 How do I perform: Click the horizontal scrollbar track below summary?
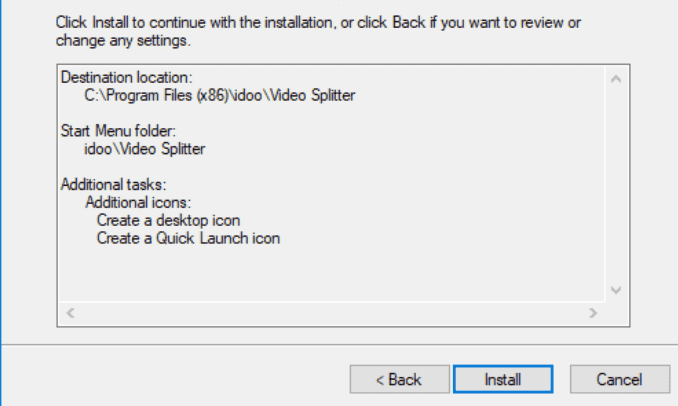332,313
